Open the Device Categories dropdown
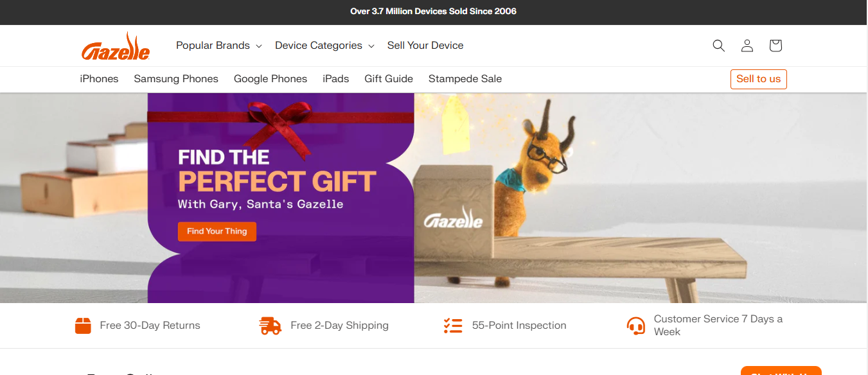The image size is (868, 375). 318,45
